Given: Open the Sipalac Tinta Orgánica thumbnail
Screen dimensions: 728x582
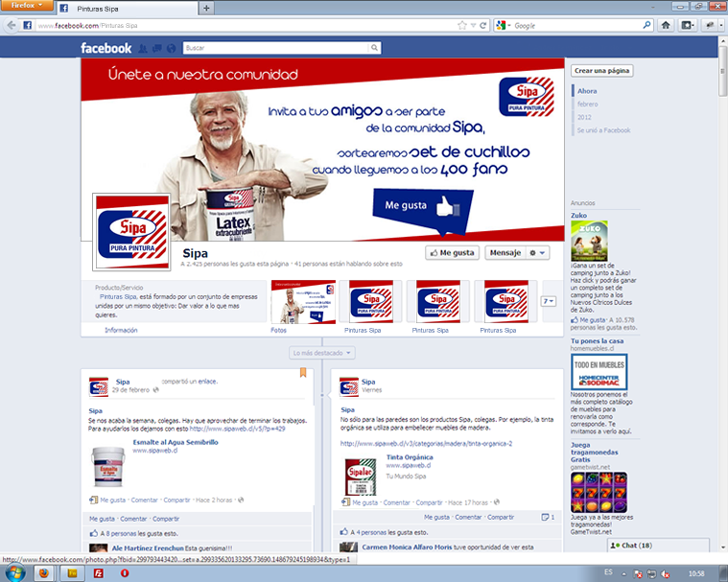Looking at the screenshot, I should pyautogui.click(x=361, y=477).
